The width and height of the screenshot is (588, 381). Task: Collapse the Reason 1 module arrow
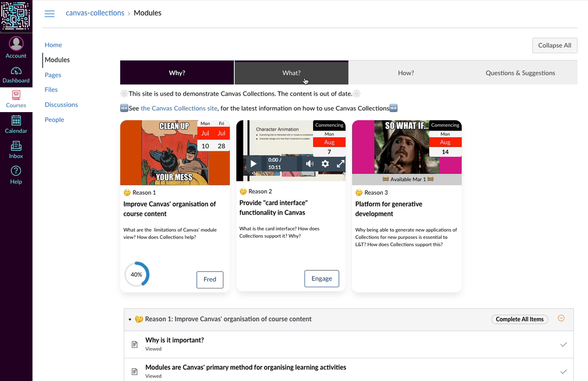(130, 320)
